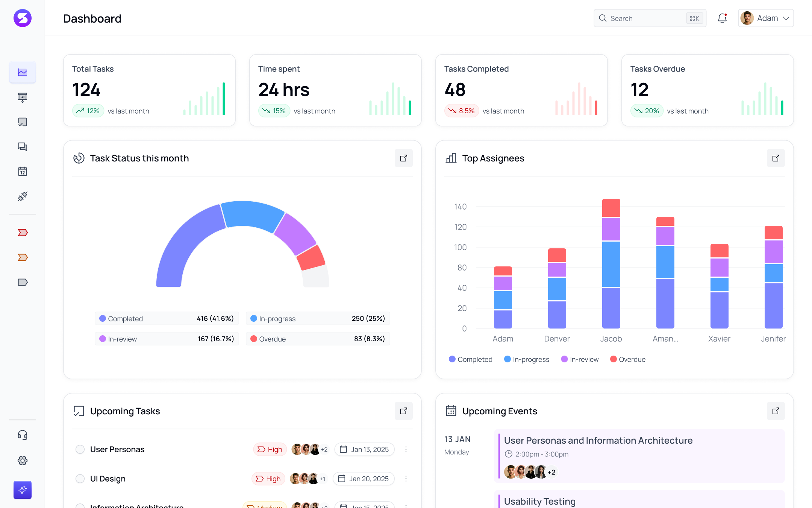Click the Upcoming Events calendar icon
This screenshot has height=508, width=812.
(451, 411)
